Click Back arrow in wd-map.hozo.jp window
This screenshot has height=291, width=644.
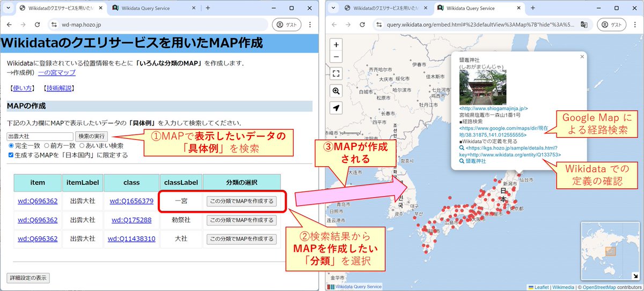pos(9,25)
